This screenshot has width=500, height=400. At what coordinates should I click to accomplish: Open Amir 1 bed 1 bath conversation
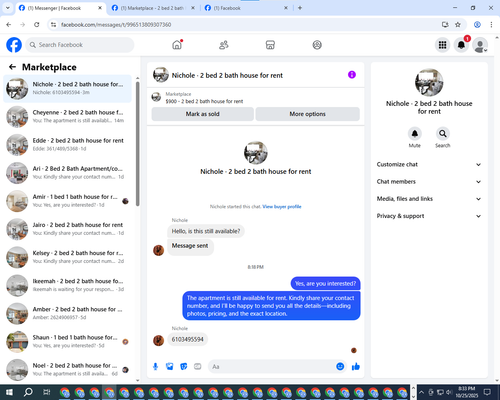(67, 201)
